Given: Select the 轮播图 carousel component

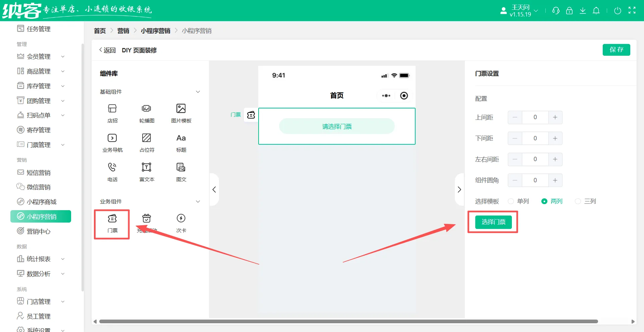Looking at the screenshot, I should (x=147, y=113).
